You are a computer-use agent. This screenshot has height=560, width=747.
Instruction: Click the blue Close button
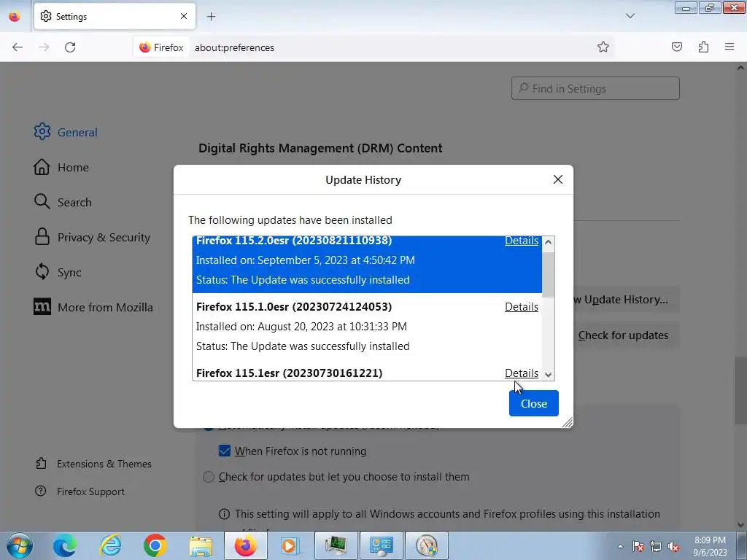(533, 403)
